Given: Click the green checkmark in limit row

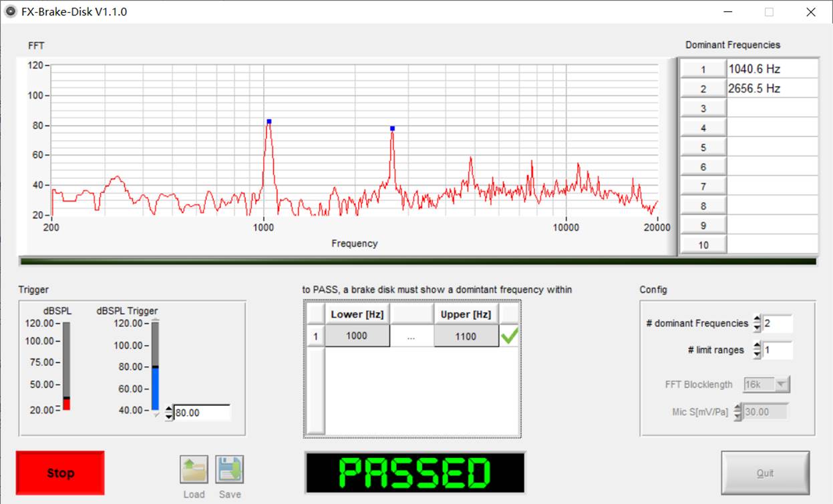Looking at the screenshot, I should (510, 336).
